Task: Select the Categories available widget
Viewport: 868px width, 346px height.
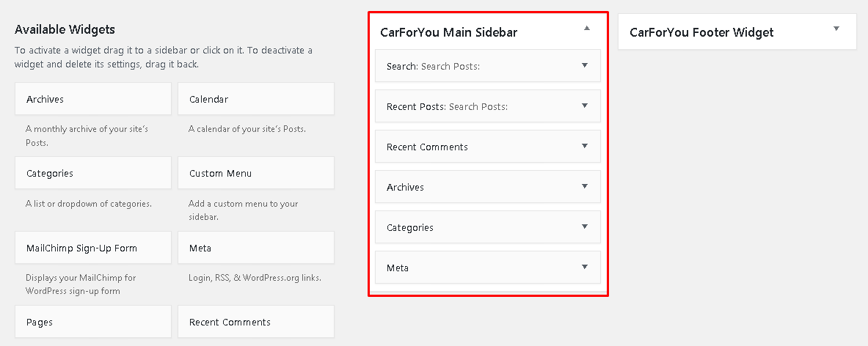Action: pos(93,173)
